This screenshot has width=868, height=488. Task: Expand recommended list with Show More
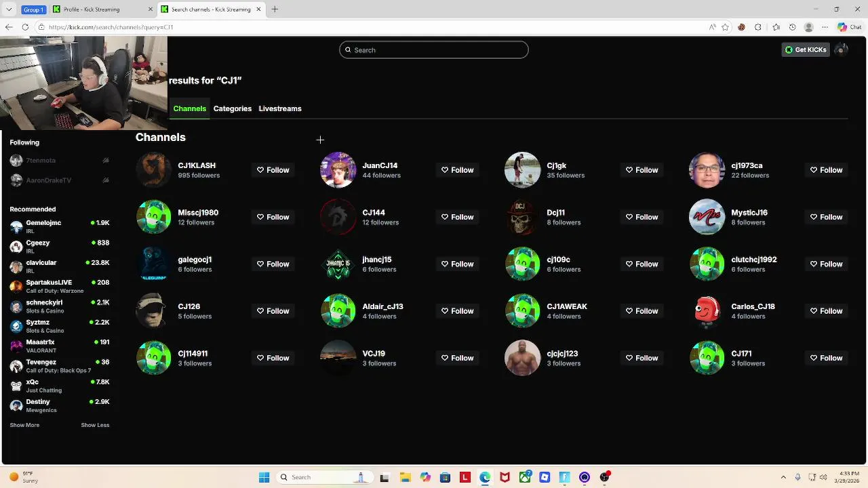tap(24, 425)
